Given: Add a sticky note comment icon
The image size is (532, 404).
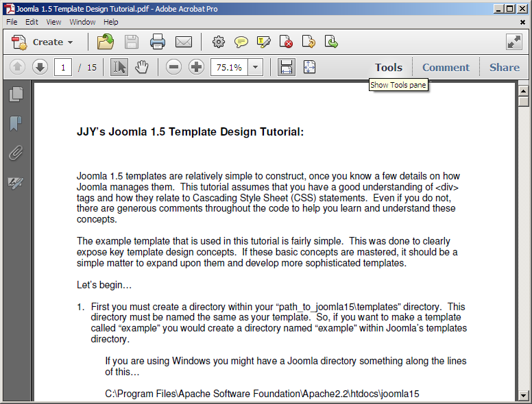Looking at the screenshot, I should 241,42.
